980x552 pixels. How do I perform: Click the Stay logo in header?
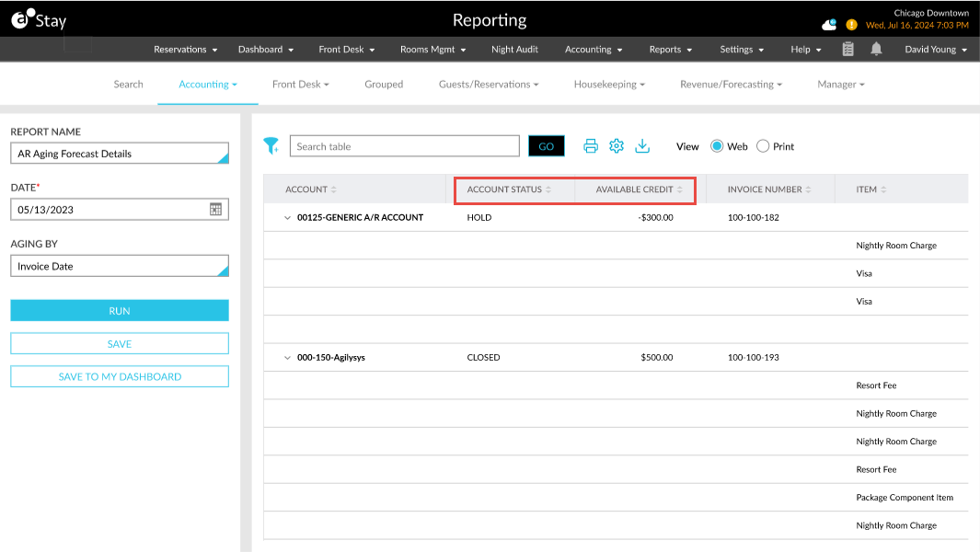point(39,20)
